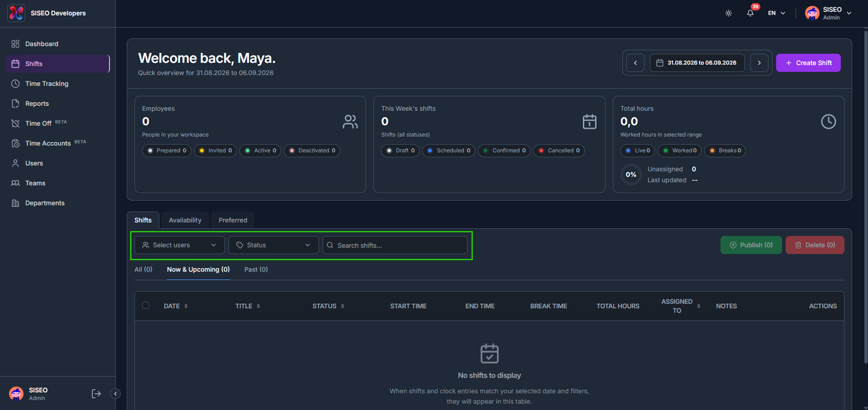This screenshot has height=410, width=868.
Task: Go to Users in sidebar
Action: pyautogui.click(x=58, y=163)
